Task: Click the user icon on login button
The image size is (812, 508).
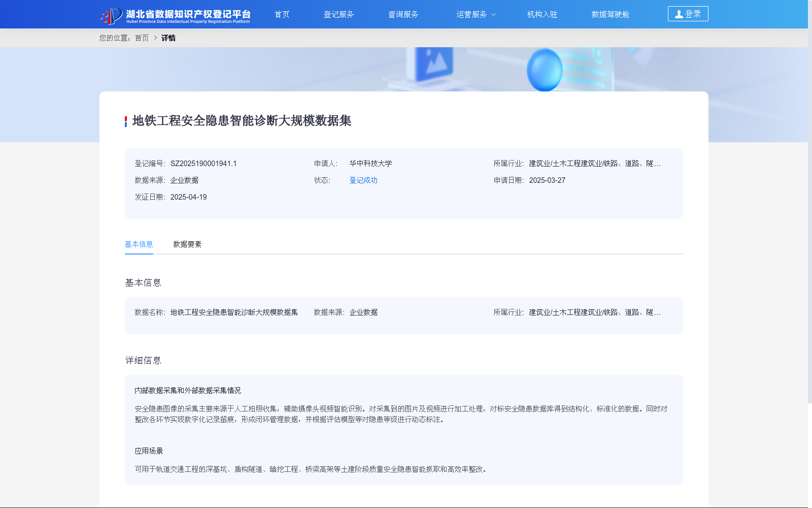Action: 679,14
